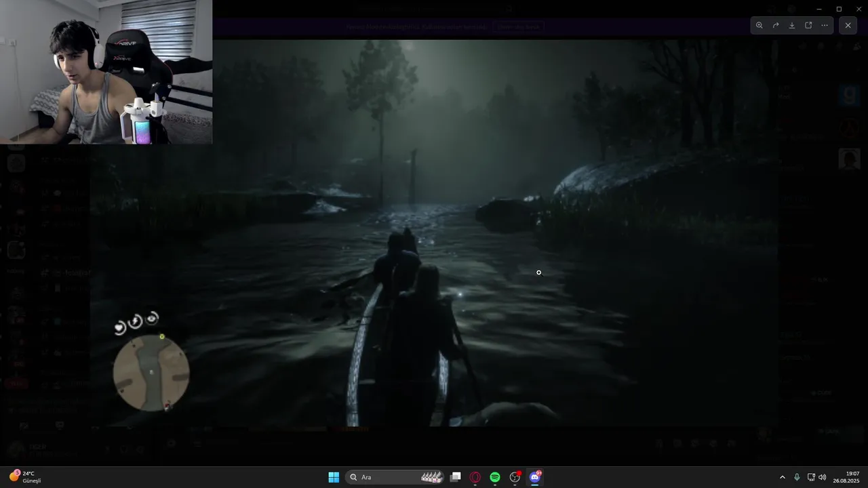This screenshot has width=868, height=488.
Task: Switch to Discord taskbar icon
Action: click(x=534, y=477)
